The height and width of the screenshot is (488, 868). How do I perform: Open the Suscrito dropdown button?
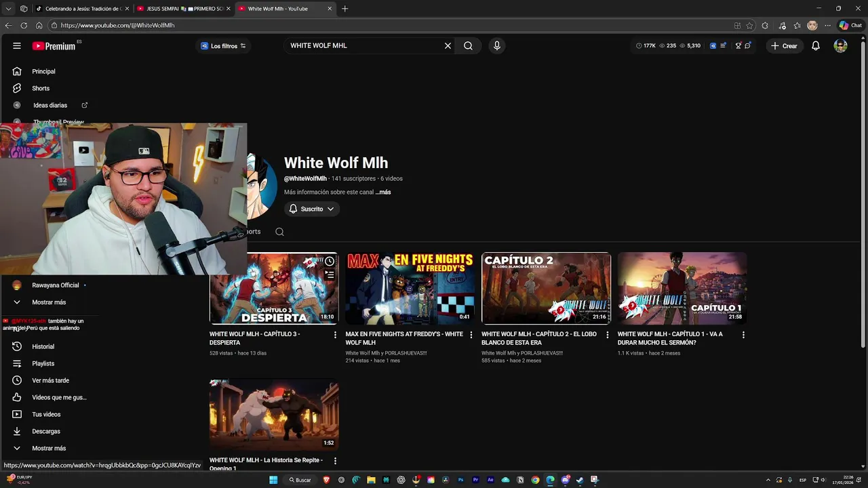tap(311, 209)
